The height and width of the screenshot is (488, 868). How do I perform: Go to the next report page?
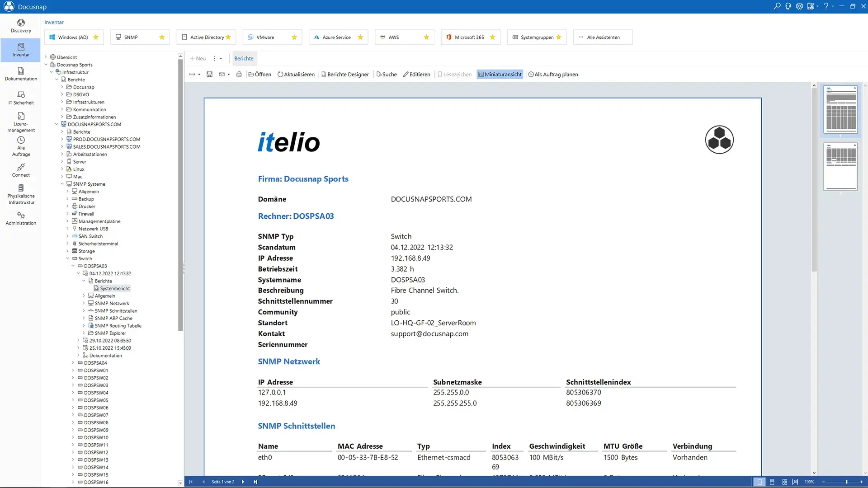tap(243, 482)
